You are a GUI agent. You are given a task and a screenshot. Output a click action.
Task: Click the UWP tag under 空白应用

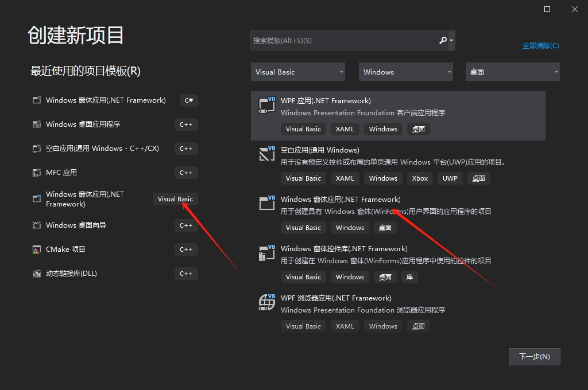click(x=450, y=178)
